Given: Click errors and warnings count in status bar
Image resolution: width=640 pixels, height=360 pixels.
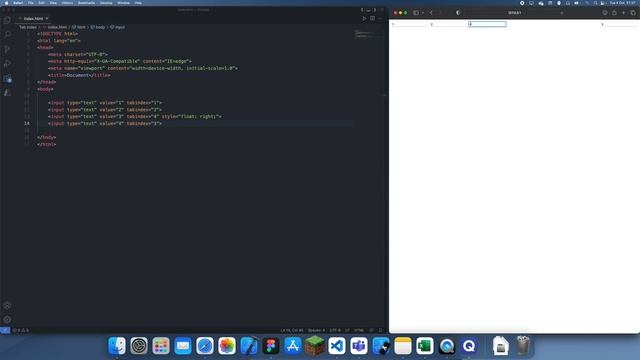Looking at the screenshot, I should tap(20, 330).
